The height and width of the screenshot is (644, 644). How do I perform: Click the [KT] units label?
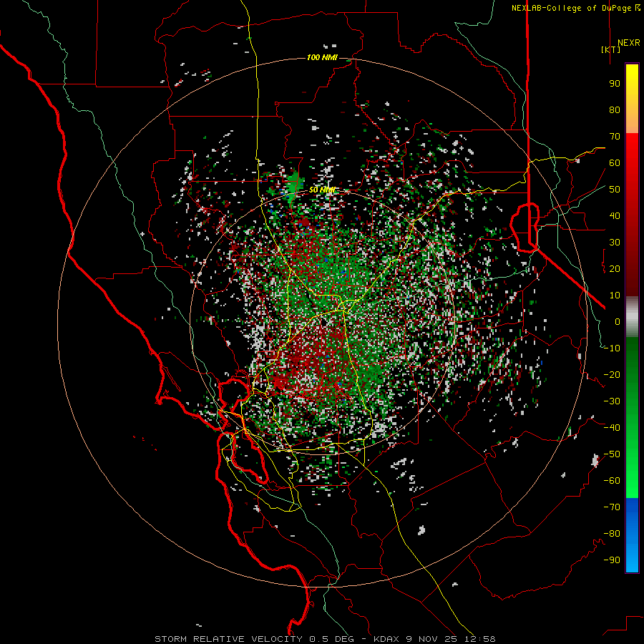[610, 49]
